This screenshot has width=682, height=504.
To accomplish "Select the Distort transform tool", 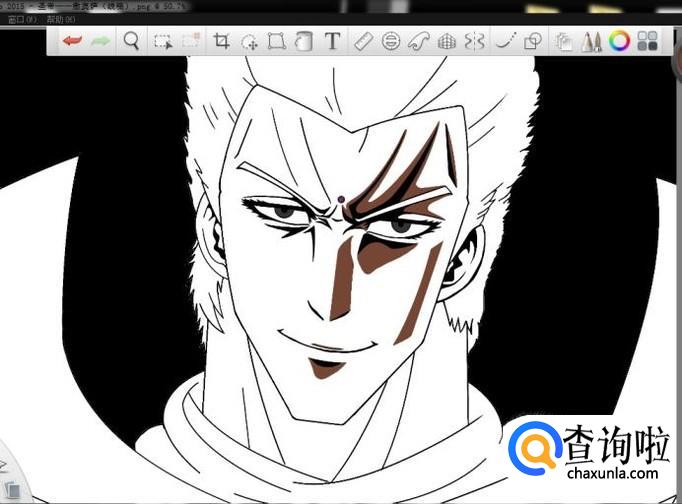I will (x=277, y=41).
